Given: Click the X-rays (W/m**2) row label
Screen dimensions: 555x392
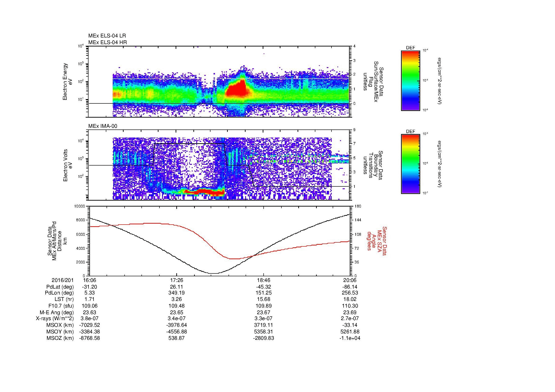Looking at the screenshot, I should (x=55, y=318).
